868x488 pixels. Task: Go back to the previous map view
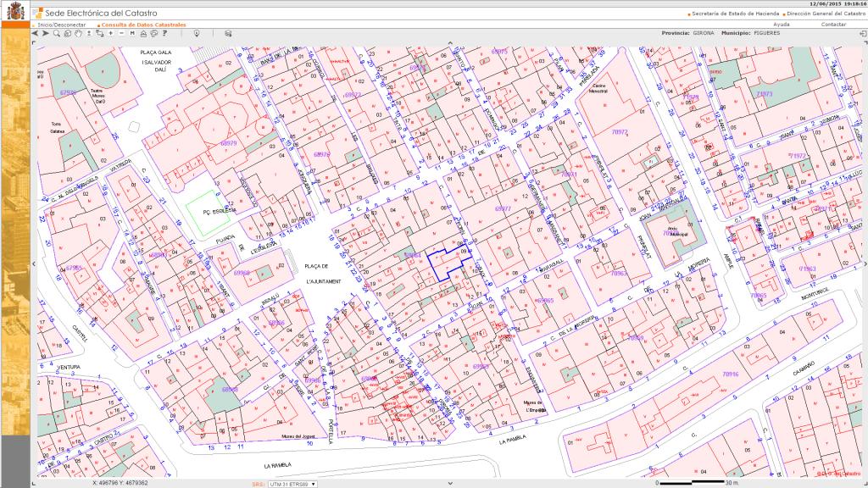36,33
